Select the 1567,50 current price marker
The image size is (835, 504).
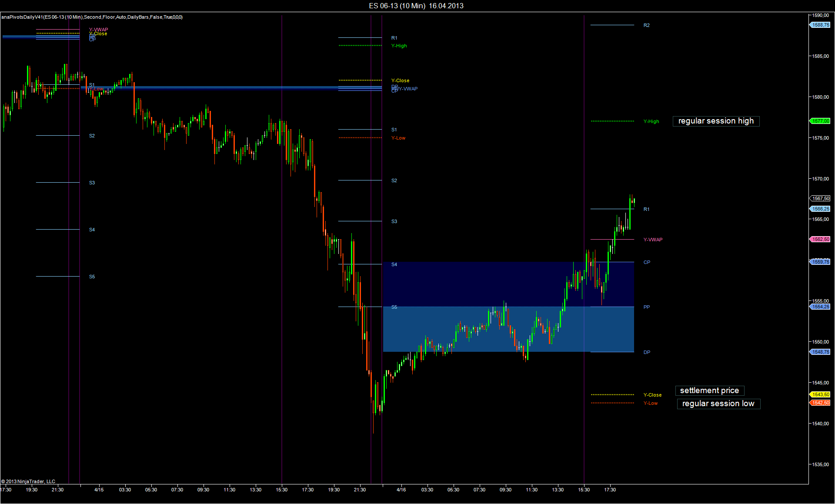tap(821, 199)
